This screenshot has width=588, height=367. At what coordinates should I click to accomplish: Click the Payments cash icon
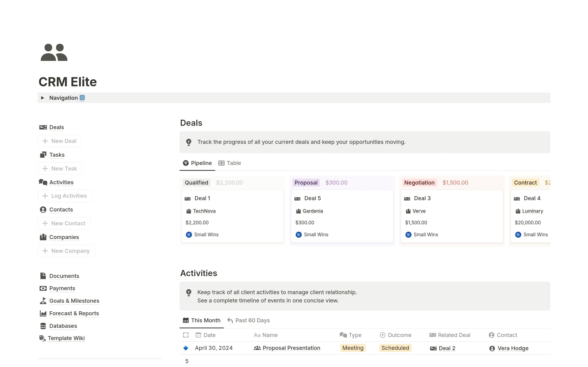click(43, 288)
